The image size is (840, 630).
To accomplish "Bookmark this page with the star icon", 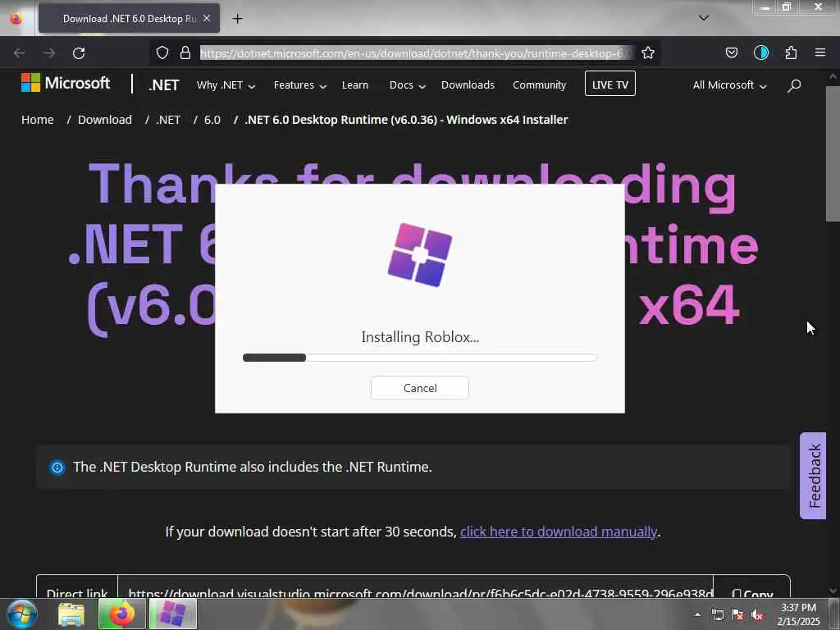I will point(648,52).
